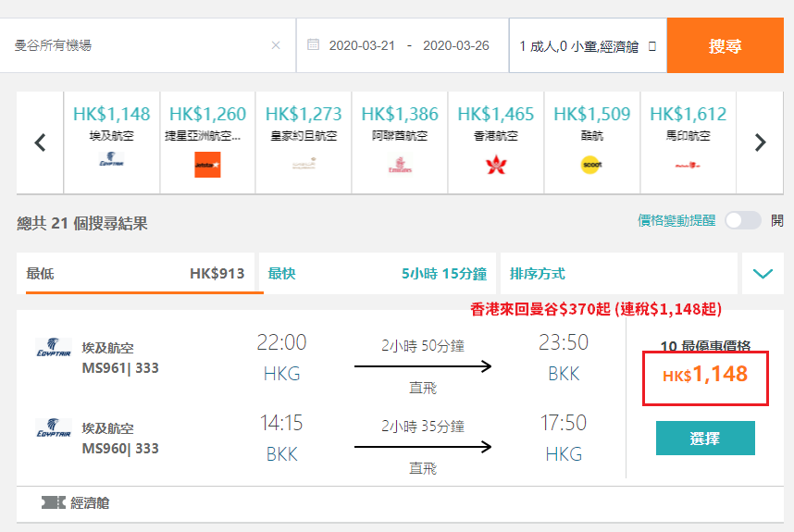Filter by HK$1,465 Hong Kong Airlines fare
This screenshot has height=532, width=794.
click(496, 142)
